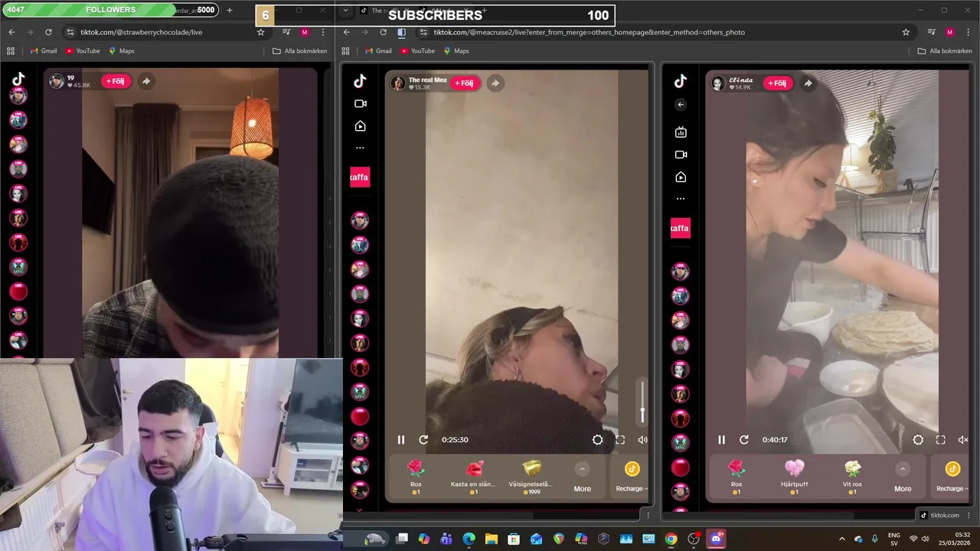Open a new tab in the left browser
980x551 pixels.
229,10
